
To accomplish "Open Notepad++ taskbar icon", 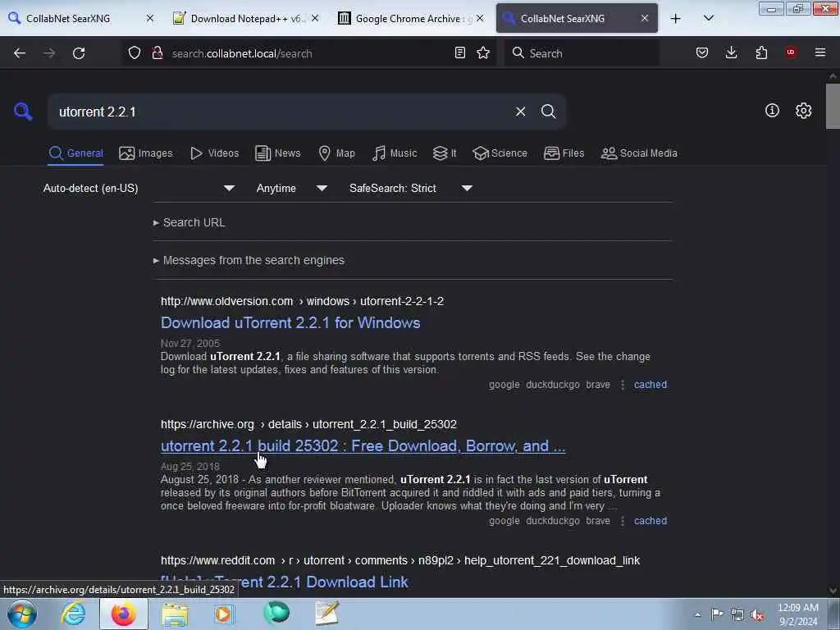I will click(x=326, y=614).
